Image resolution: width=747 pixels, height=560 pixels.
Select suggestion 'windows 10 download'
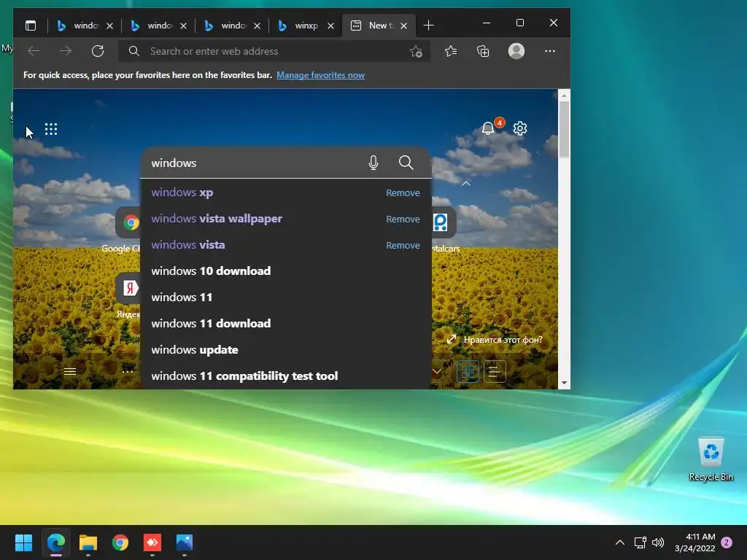(286, 271)
